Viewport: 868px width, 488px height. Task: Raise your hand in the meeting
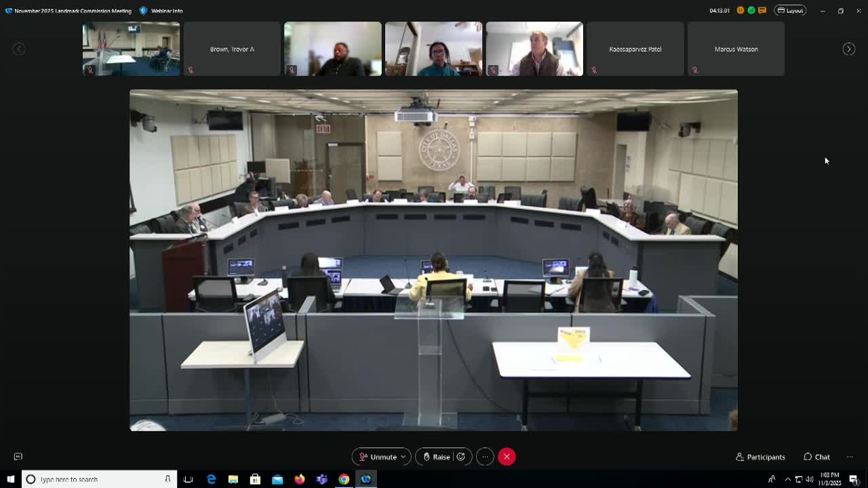click(438, 457)
